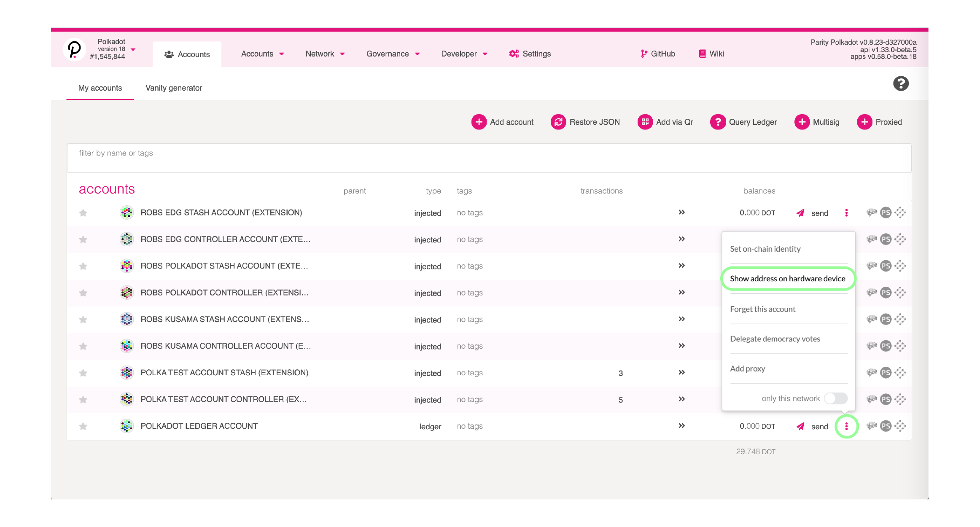The image size is (980, 527).
Task: Click the Restore JSON button
Action: pos(585,122)
